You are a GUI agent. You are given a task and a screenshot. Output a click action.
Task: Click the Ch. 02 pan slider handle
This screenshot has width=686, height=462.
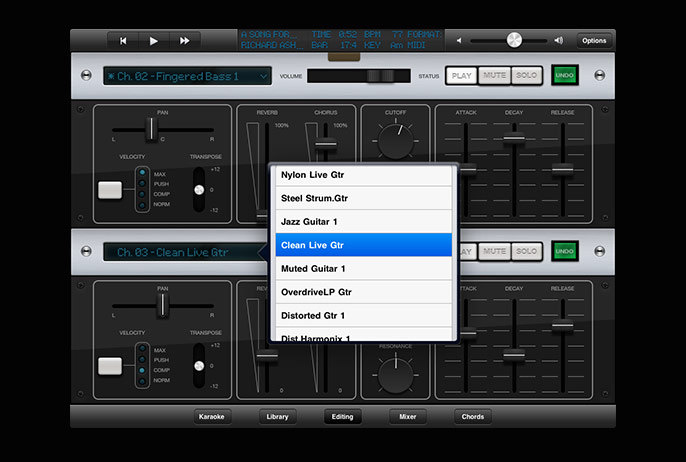click(x=151, y=129)
